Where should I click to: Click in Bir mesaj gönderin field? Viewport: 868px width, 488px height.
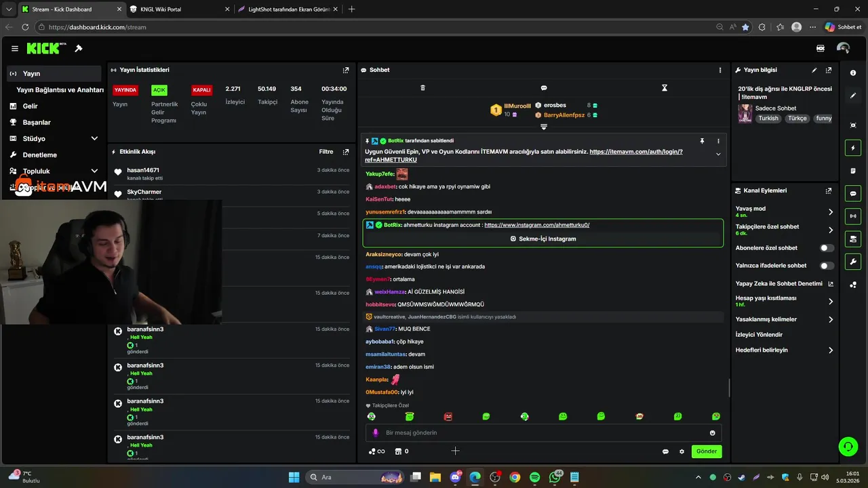tap(544, 433)
